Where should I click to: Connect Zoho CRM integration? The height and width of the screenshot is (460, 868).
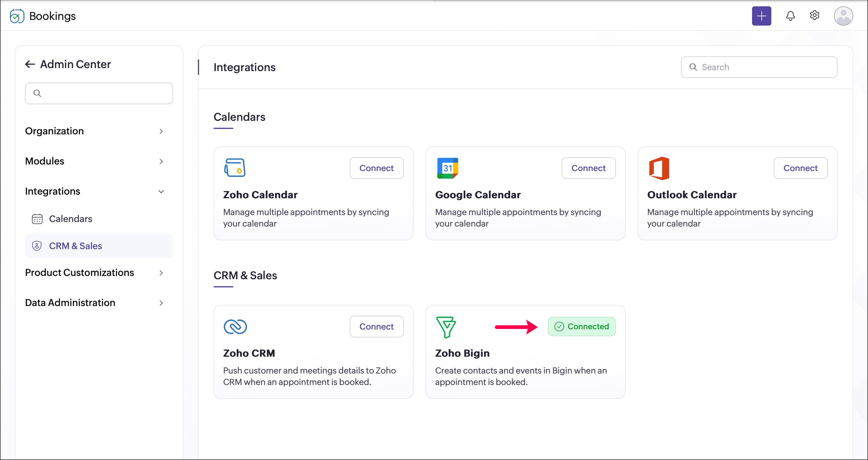[376, 326]
